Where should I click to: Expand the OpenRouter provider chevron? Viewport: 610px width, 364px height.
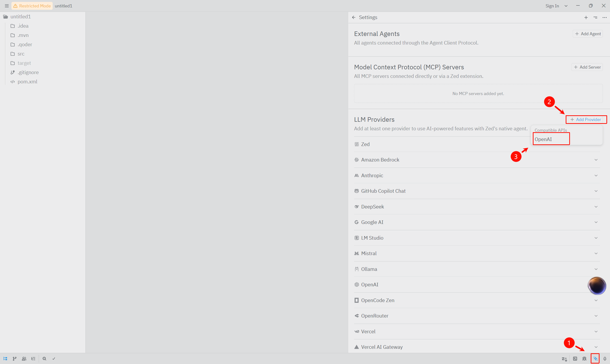(596, 316)
